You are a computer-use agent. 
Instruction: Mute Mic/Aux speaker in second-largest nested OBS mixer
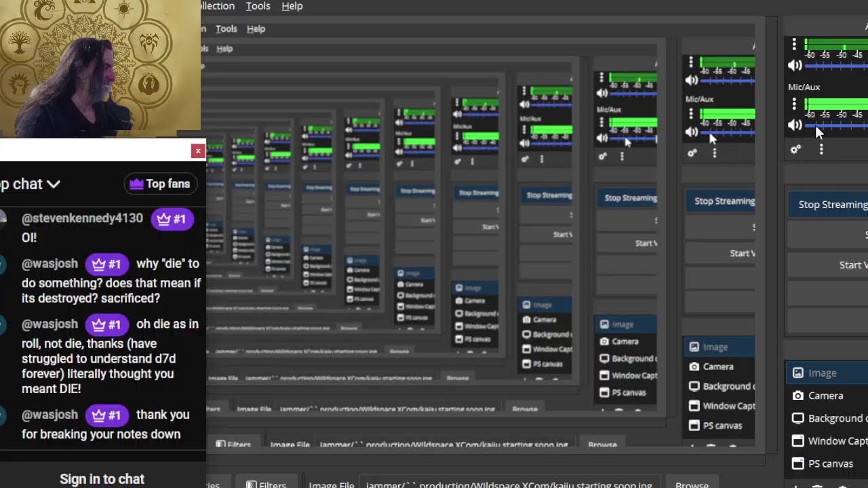click(692, 132)
